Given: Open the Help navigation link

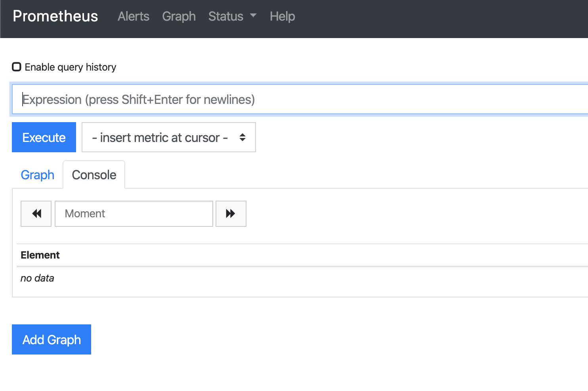Looking at the screenshot, I should pos(282,16).
